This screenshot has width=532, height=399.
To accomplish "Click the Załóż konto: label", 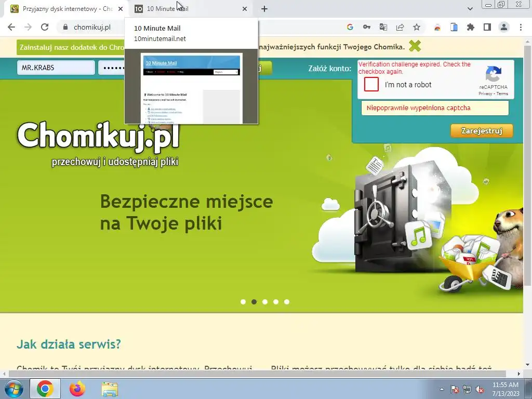I will tap(329, 68).
